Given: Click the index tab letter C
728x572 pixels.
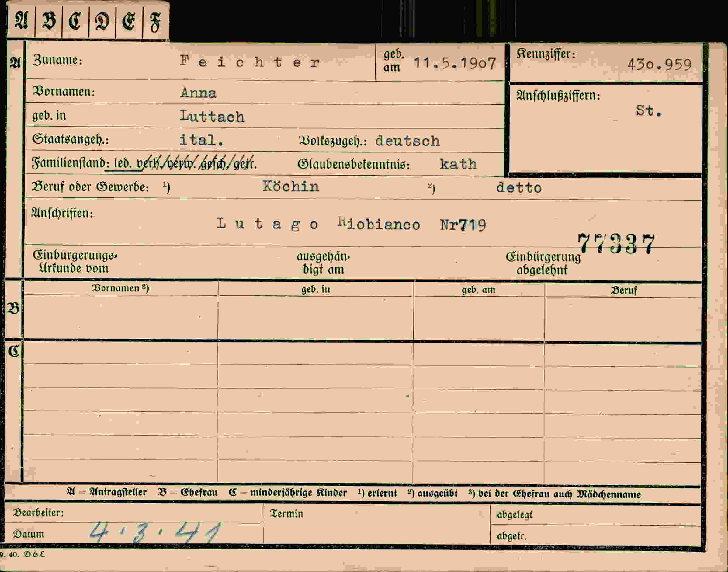Looking at the screenshot, I should 75,21.
